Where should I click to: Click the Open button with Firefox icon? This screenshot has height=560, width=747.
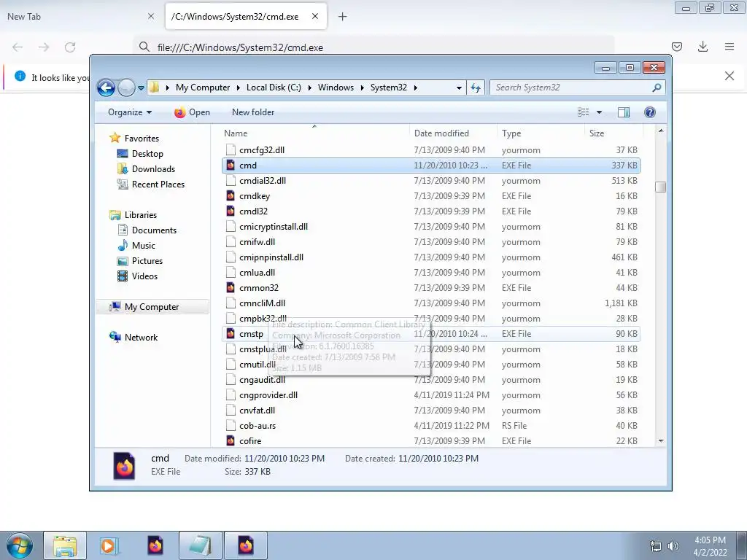[x=192, y=112]
